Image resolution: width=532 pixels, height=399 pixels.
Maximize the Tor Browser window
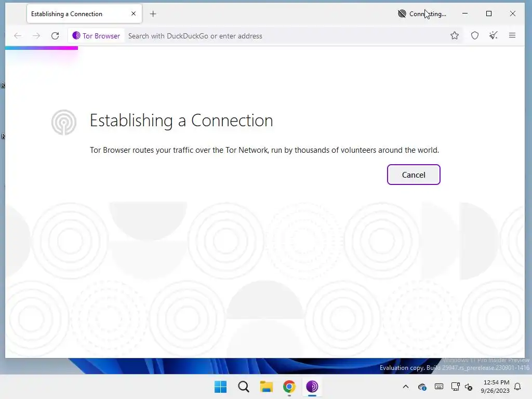[x=489, y=14]
